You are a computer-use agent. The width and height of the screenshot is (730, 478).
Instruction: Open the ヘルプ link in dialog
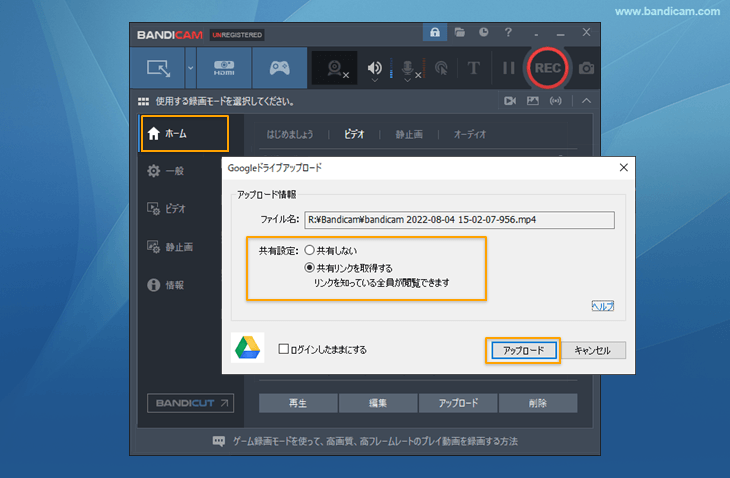point(602,306)
